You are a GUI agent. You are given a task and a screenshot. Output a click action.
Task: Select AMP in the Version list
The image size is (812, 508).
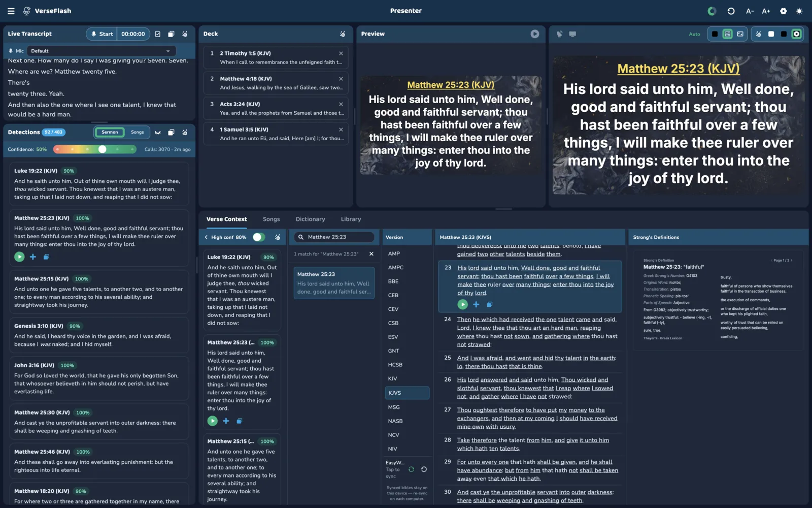click(407, 253)
